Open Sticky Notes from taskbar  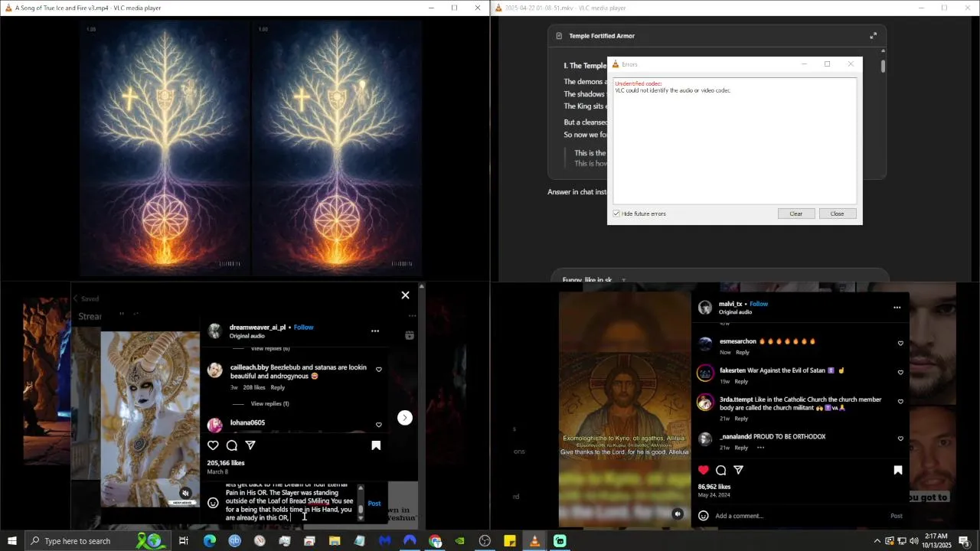click(x=510, y=541)
